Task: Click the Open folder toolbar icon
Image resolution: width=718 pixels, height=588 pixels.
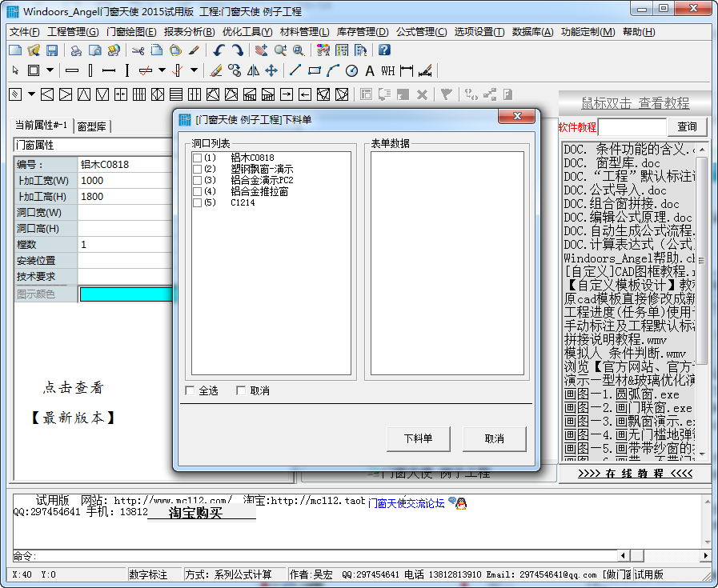Action: [x=34, y=50]
